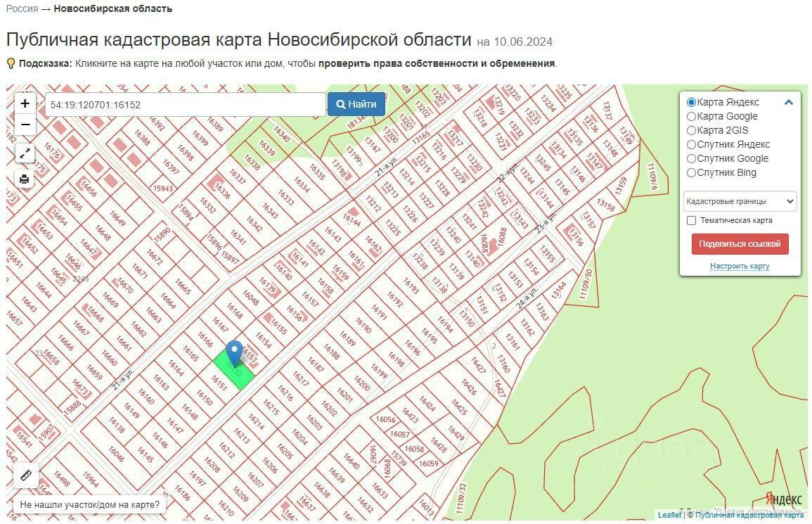Select parcel 16498 on the map

62,478
